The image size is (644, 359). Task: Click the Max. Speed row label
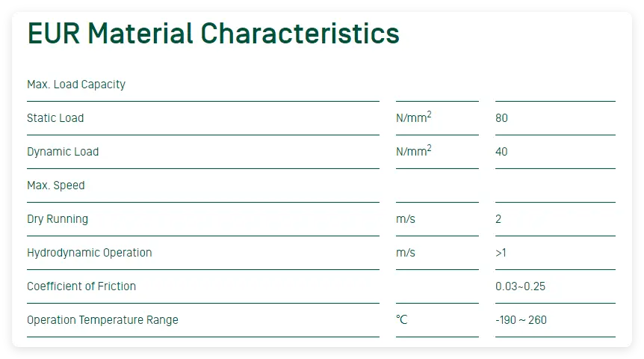[x=56, y=185]
